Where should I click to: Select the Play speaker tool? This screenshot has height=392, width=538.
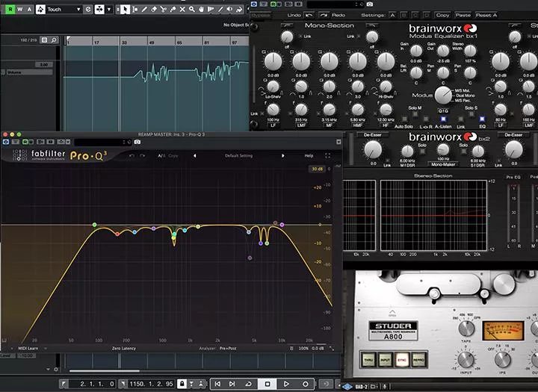(x=229, y=9)
